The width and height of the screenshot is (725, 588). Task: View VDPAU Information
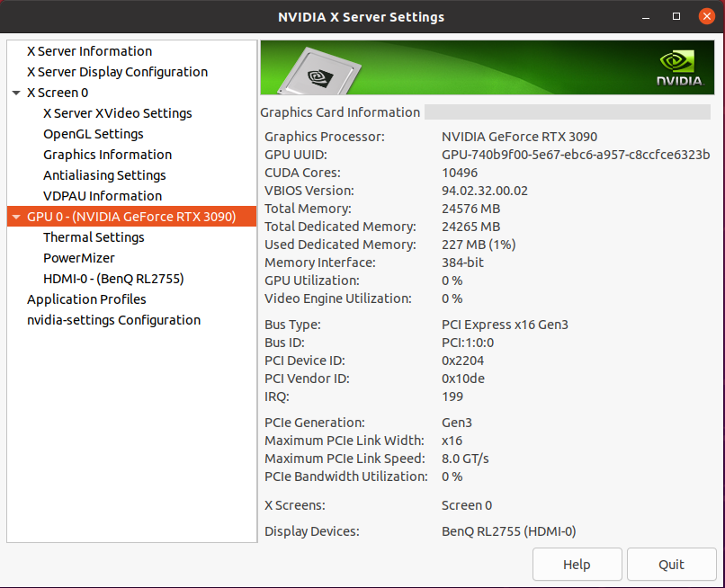pyautogui.click(x=103, y=196)
